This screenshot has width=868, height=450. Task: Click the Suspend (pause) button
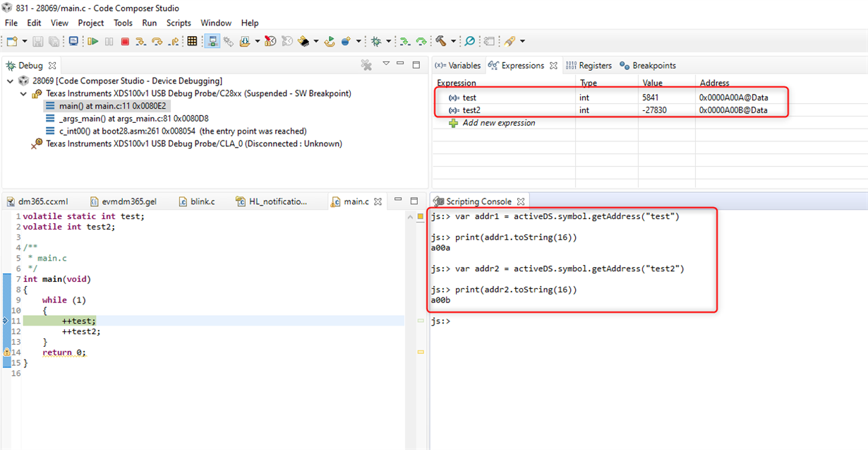[109, 42]
